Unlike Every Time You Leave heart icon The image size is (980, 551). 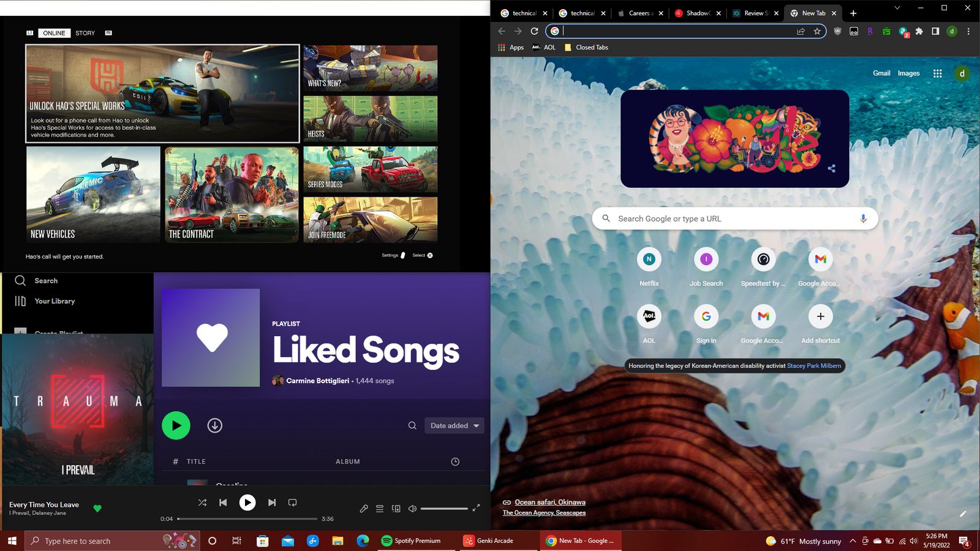pyautogui.click(x=97, y=508)
